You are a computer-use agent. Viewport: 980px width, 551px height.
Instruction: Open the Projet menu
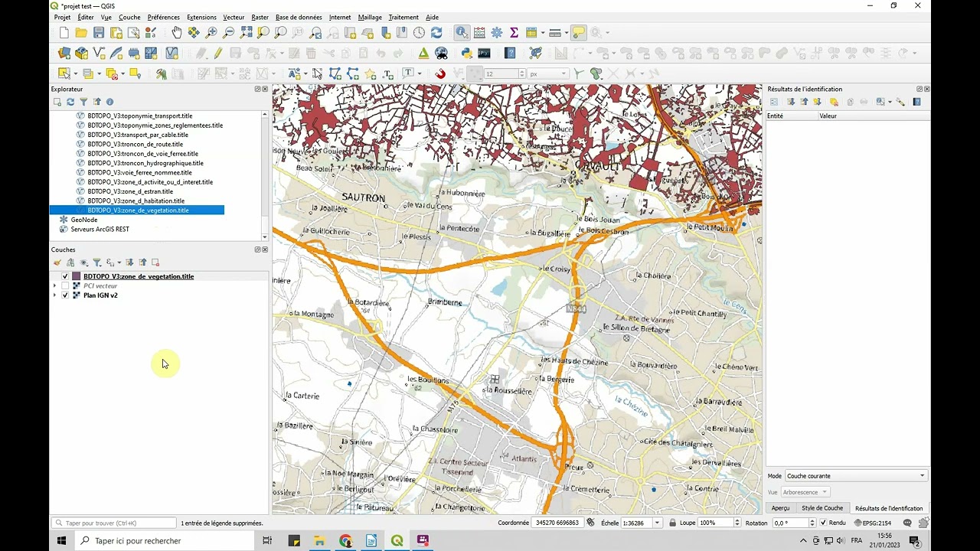pyautogui.click(x=62, y=17)
